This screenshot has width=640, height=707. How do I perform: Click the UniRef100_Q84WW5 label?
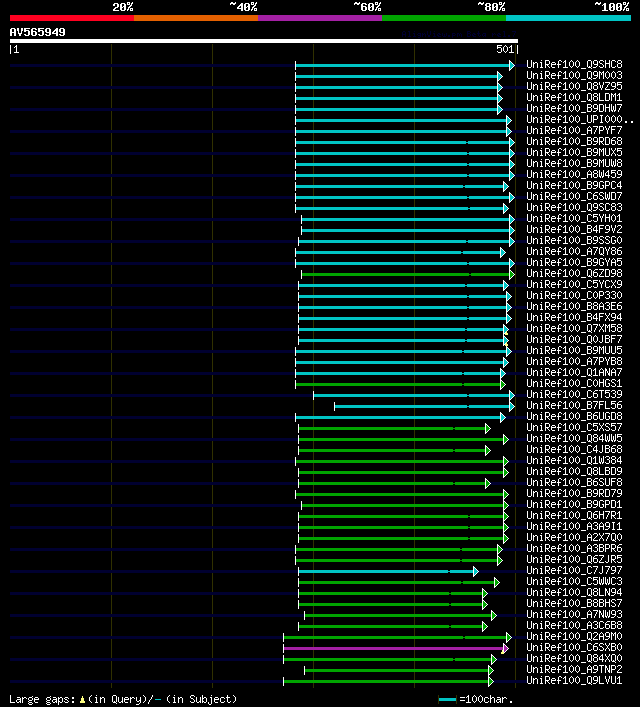[574, 439]
